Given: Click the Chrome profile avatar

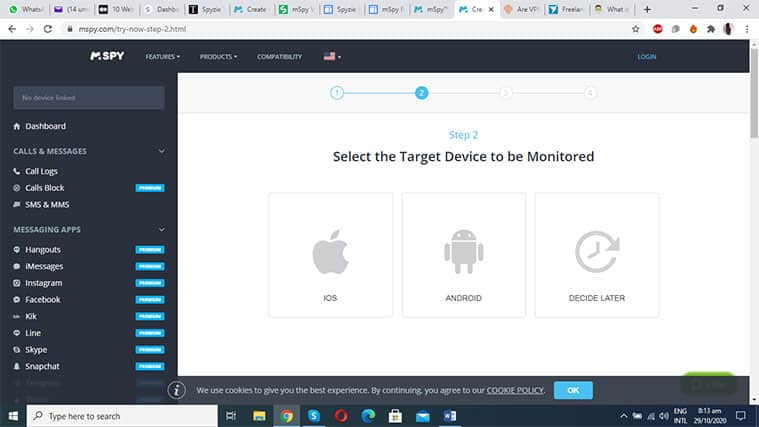Looking at the screenshot, I should click(x=728, y=29).
